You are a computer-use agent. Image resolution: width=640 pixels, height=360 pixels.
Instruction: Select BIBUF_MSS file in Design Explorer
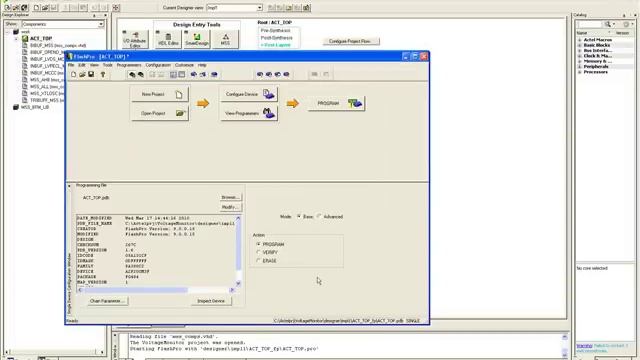58,45
